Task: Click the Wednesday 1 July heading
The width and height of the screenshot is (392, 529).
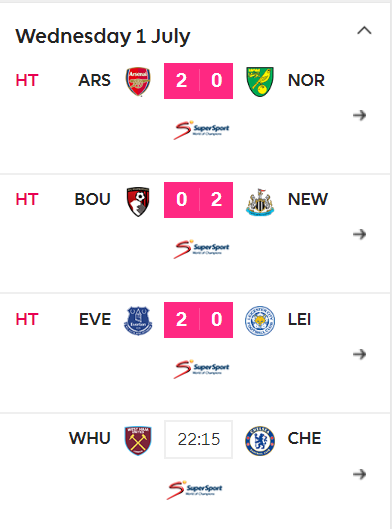Action: 103,36
